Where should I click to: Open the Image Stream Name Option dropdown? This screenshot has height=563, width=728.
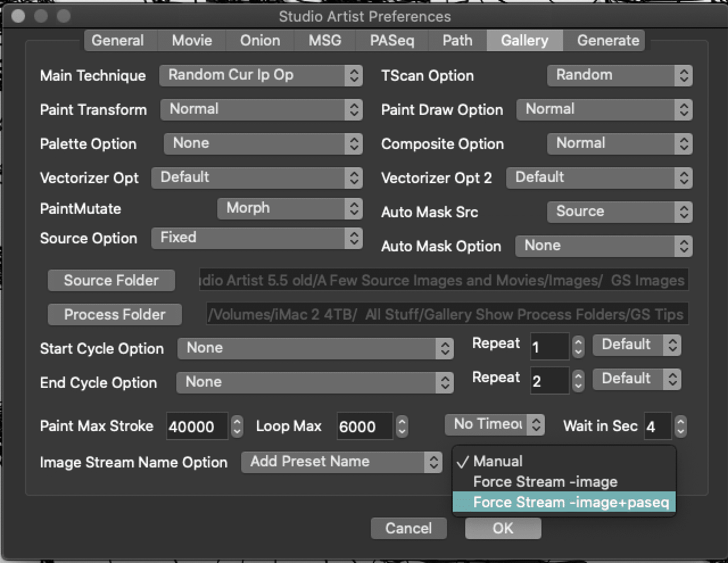click(341, 462)
